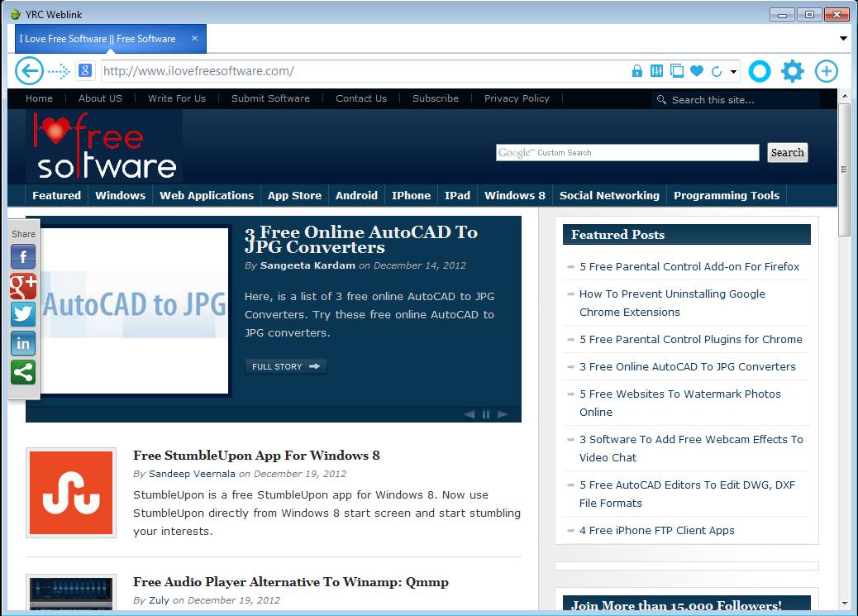
Task: Pause the featured slideshow
Action: (x=486, y=414)
